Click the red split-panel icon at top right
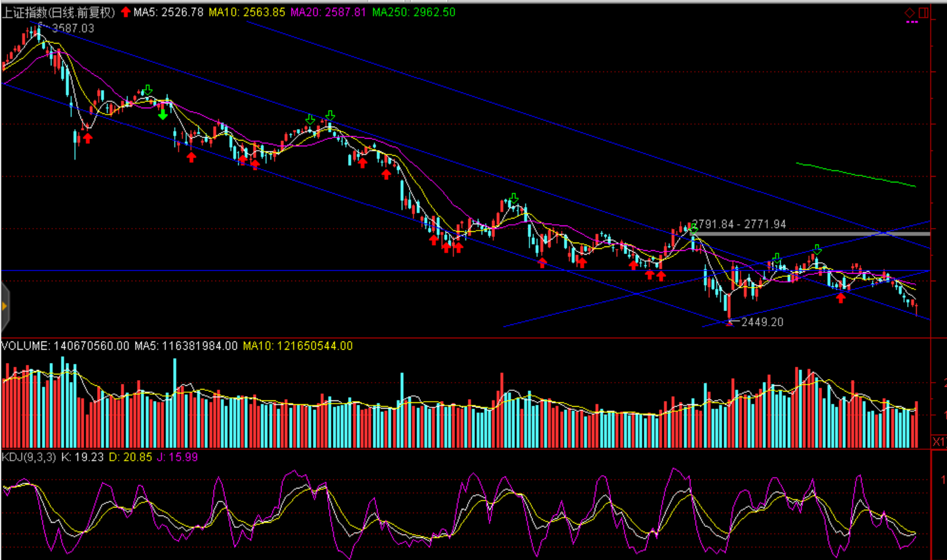 [x=924, y=13]
